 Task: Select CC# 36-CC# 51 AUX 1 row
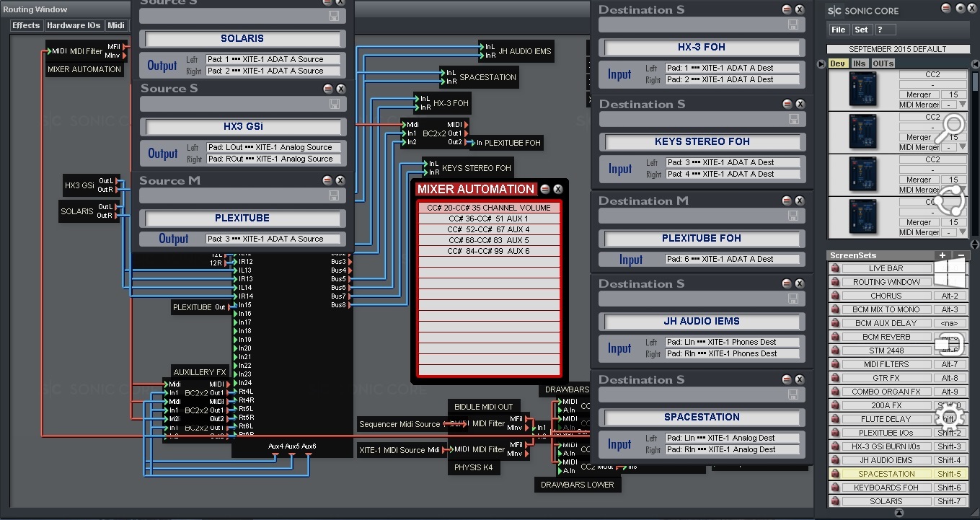489,219
